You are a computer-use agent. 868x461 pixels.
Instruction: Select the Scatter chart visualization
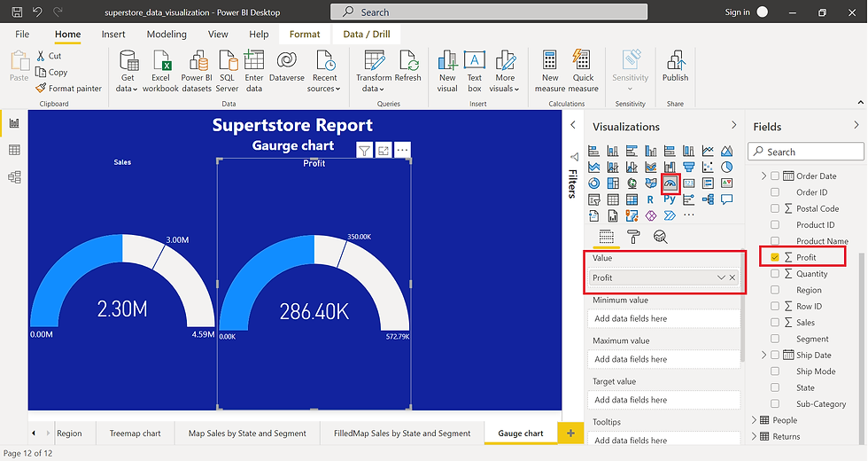pos(708,167)
